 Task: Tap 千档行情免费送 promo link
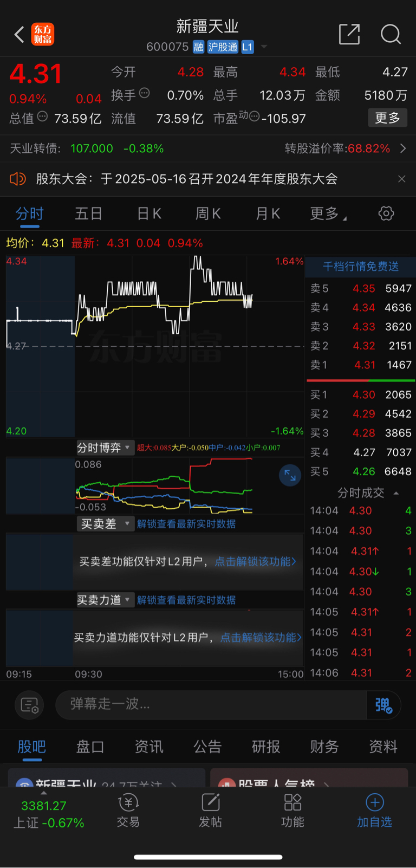coord(361,266)
